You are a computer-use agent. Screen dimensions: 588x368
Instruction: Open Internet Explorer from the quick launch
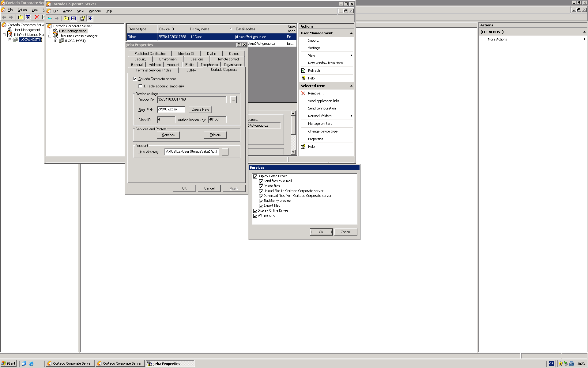point(31,364)
